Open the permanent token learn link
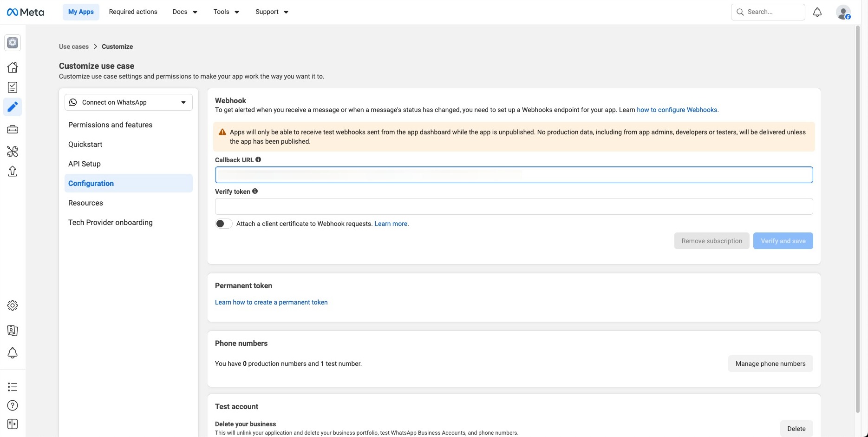The height and width of the screenshot is (437, 868). pyautogui.click(x=271, y=302)
